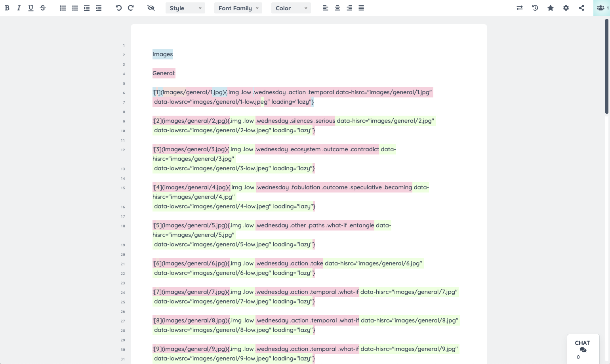Click the 'General:' text line
This screenshot has width=610, height=364.
coord(164,73)
